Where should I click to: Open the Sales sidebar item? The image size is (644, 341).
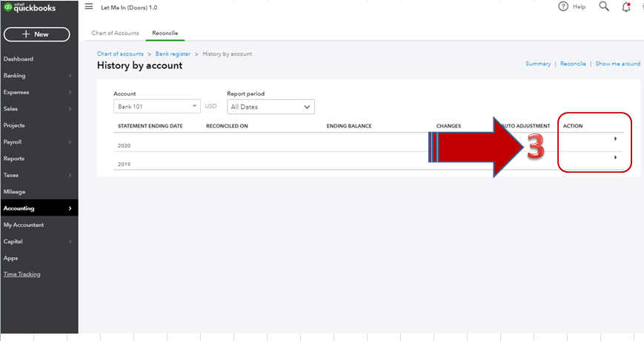point(10,109)
